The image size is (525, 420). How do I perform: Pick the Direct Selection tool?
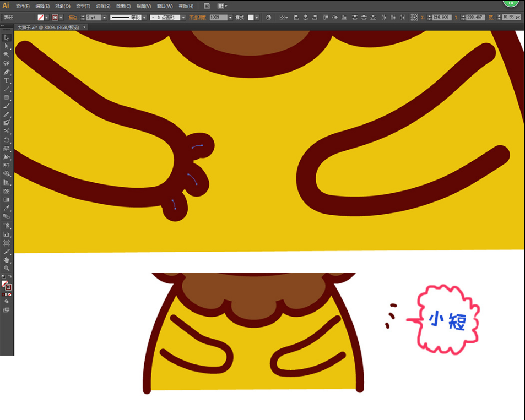pyautogui.click(x=7, y=46)
